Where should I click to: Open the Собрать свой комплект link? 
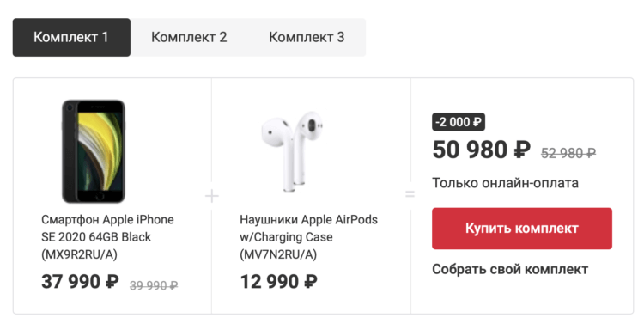(510, 270)
